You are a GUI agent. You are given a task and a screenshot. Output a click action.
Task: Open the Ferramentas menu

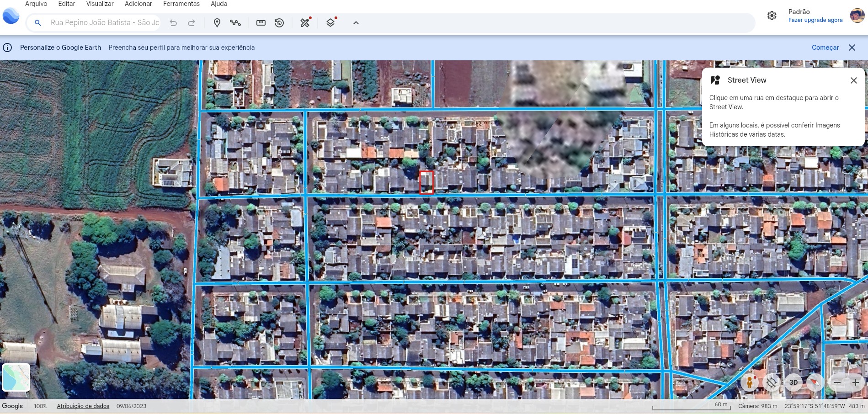click(181, 4)
